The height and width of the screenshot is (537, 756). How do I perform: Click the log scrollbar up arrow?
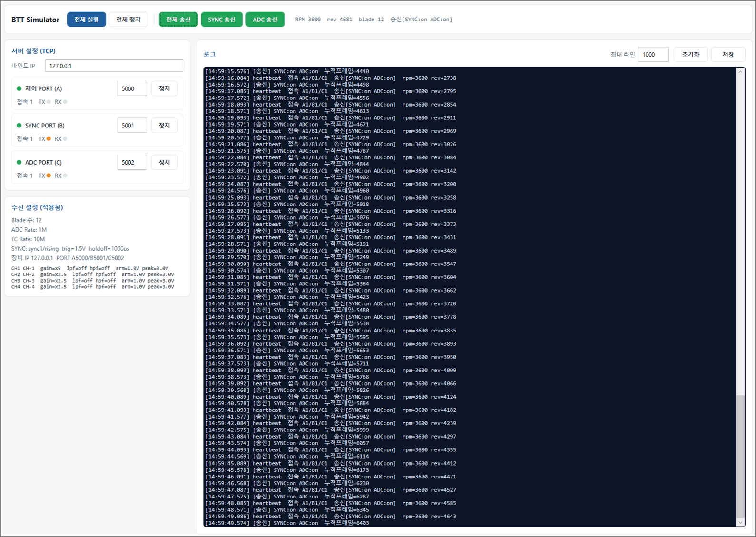740,72
